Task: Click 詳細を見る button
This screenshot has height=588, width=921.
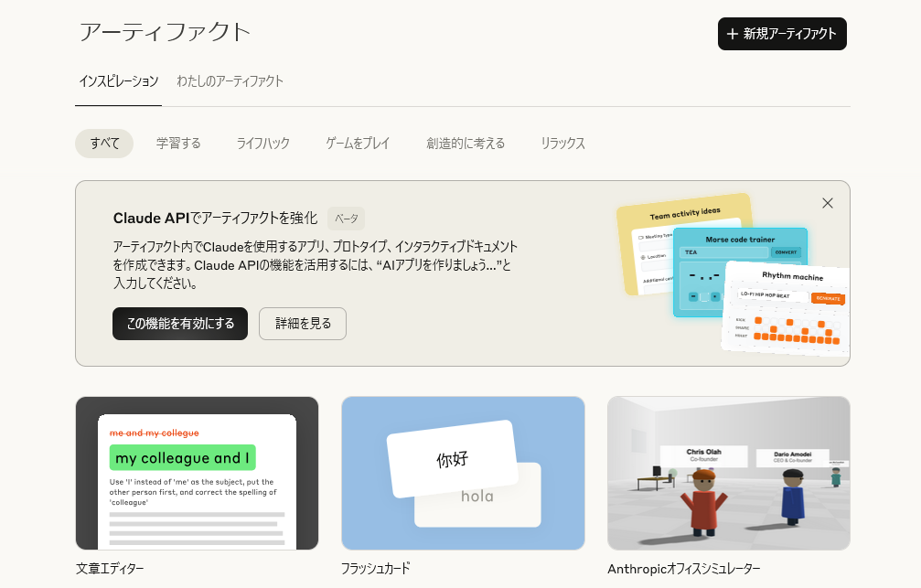Action: point(303,324)
